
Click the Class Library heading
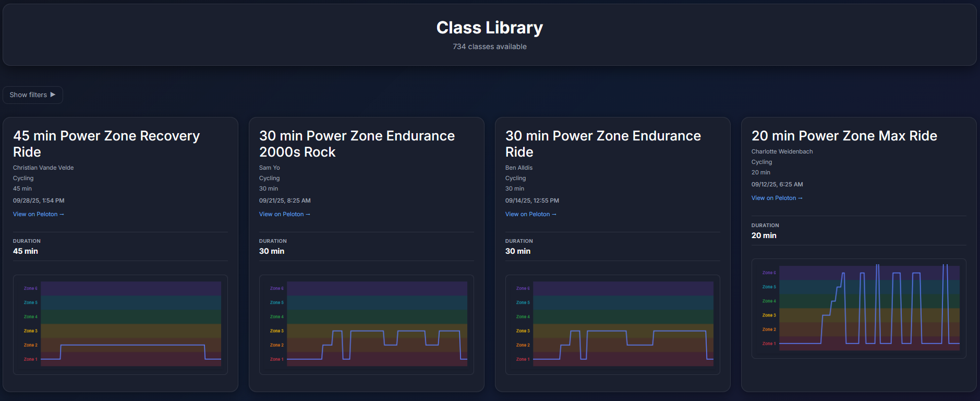(x=489, y=28)
